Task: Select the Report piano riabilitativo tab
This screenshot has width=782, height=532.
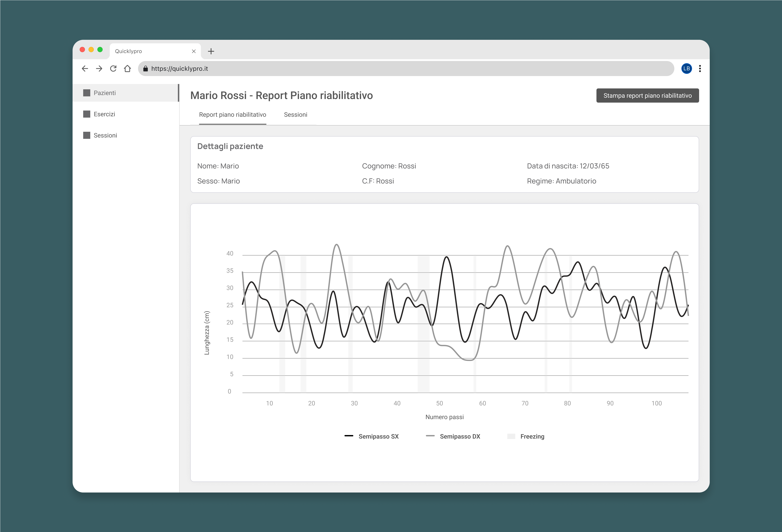Action: coord(232,115)
